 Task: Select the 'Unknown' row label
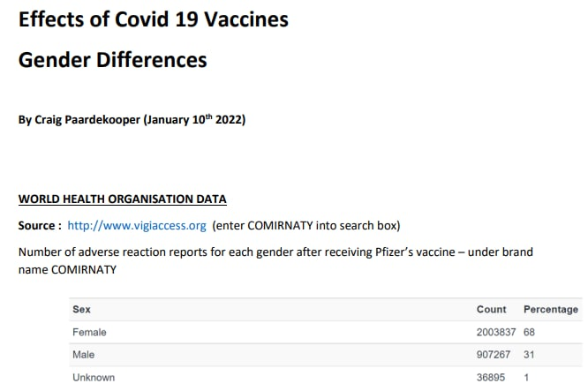[94, 378]
